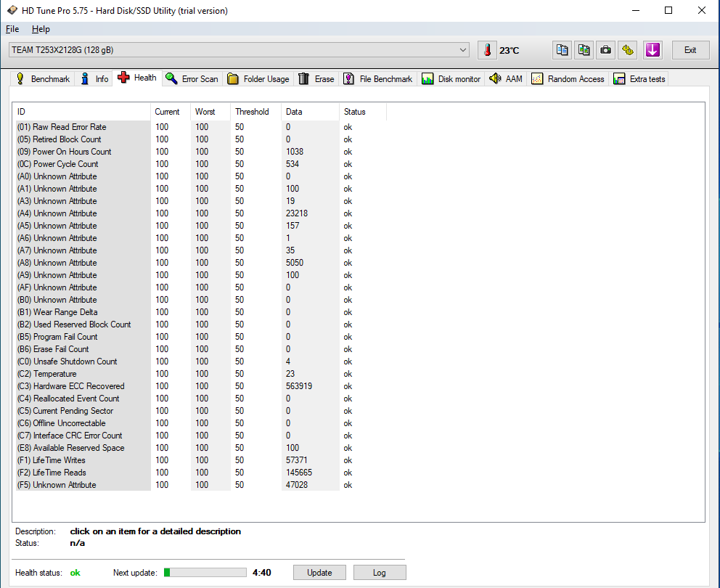Open the options gears icon
Screen dimensions: 720x588
click(628, 50)
